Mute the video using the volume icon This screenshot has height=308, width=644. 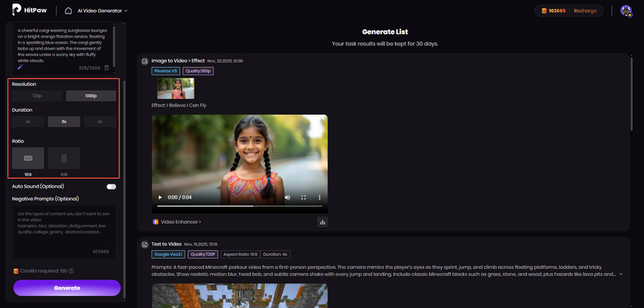pyautogui.click(x=287, y=197)
